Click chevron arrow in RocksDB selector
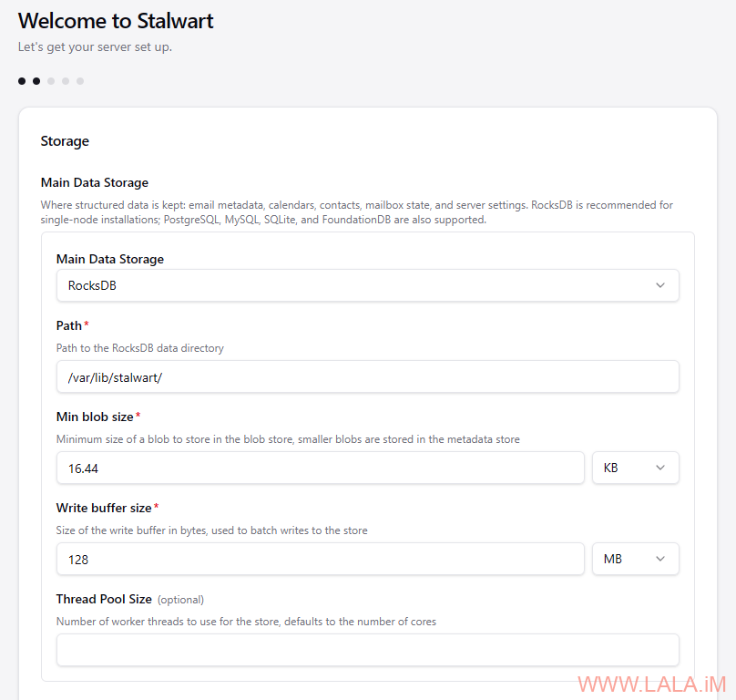This screenshot has width=736, height=700. coord(660,285)
